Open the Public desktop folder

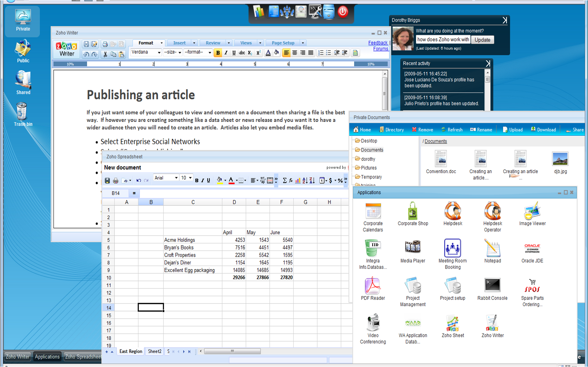pyautogui.click(x=23, y=51)
